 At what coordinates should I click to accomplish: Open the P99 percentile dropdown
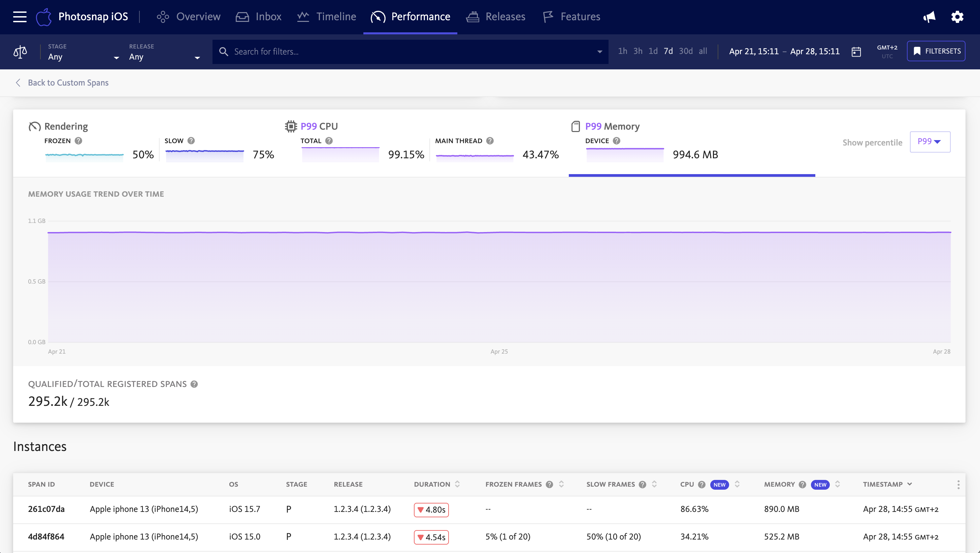pos(930,141)
